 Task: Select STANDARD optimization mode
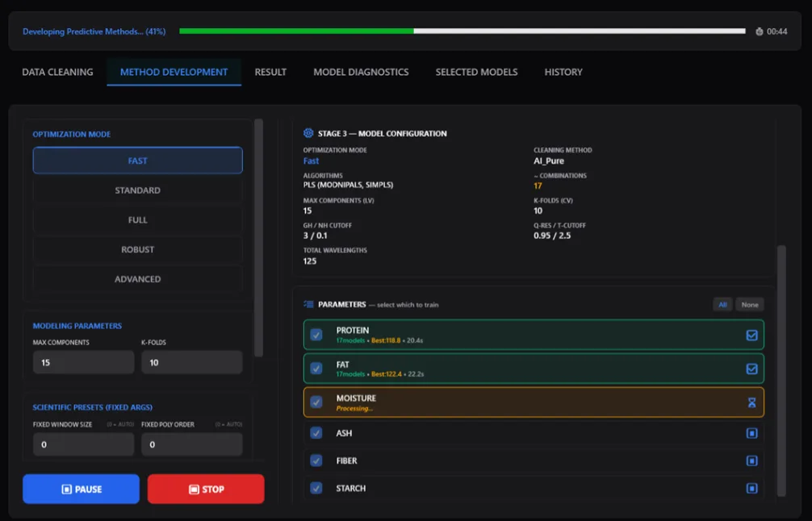pyautogui.click(x=138, y=190)
